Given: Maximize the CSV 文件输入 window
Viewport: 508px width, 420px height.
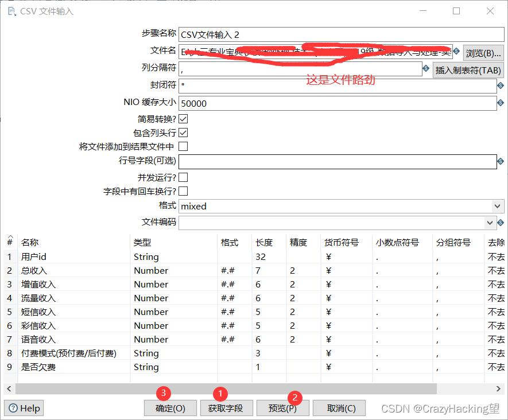Looking at the screenshot, I should coord(456,11).
